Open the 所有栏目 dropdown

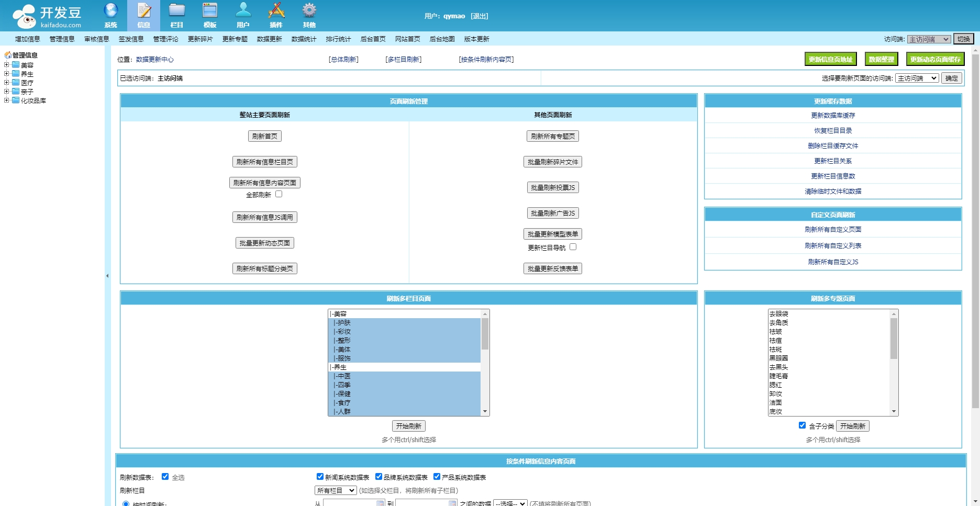[x=335, y=490]
